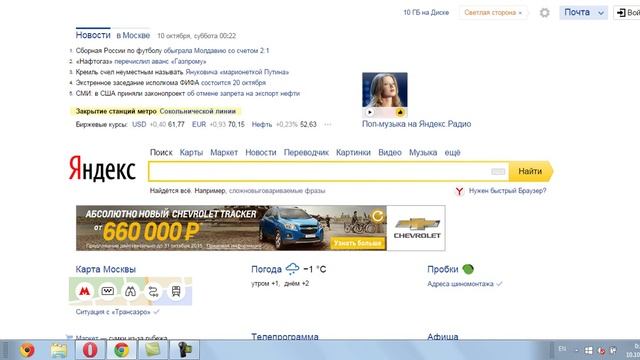Switch keyboard language EN in tray
640x360 pixels.
562,349
